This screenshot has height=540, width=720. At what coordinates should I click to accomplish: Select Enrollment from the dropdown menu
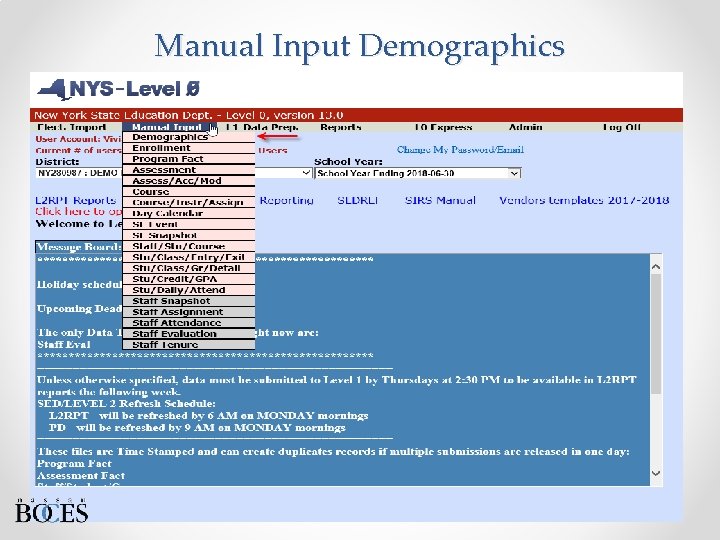click(x=189, y=148)
